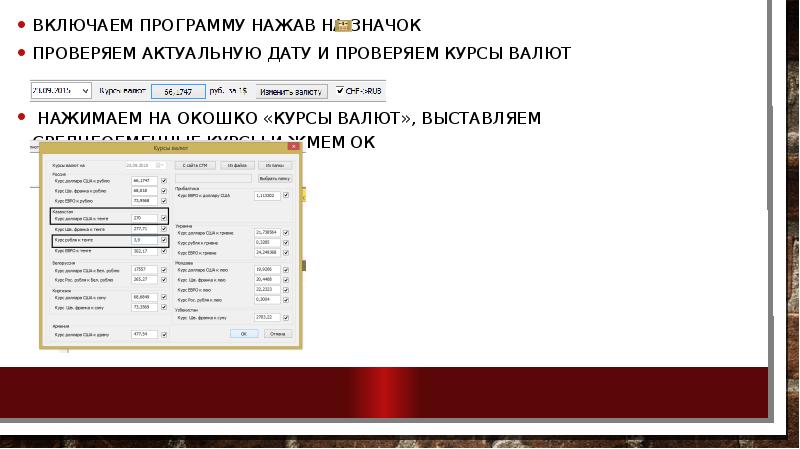Image resolution: width=800 pixels, height=449 pixels.
Task: Click the empty folder path field in dialog
Action: click(215, 178)
